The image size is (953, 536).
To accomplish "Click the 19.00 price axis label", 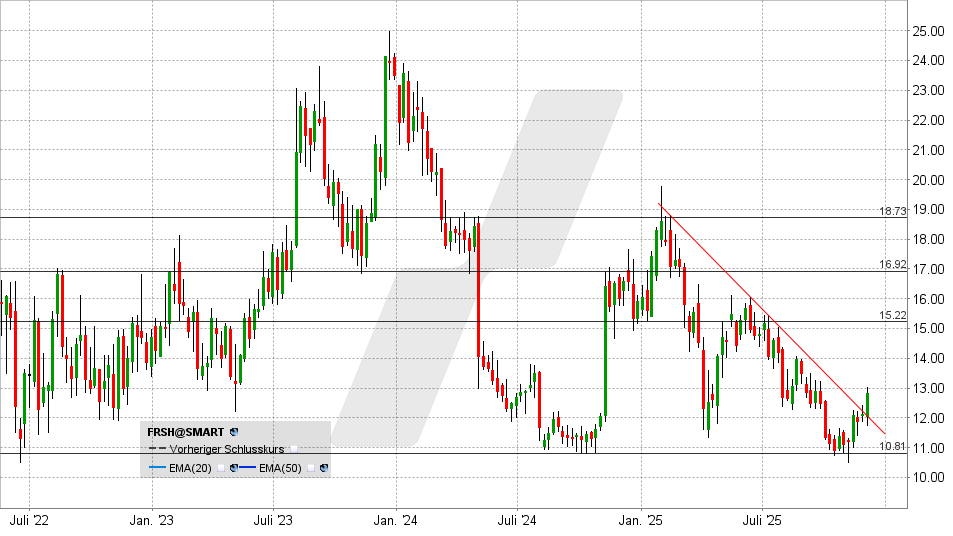I will tap(928, 210).
